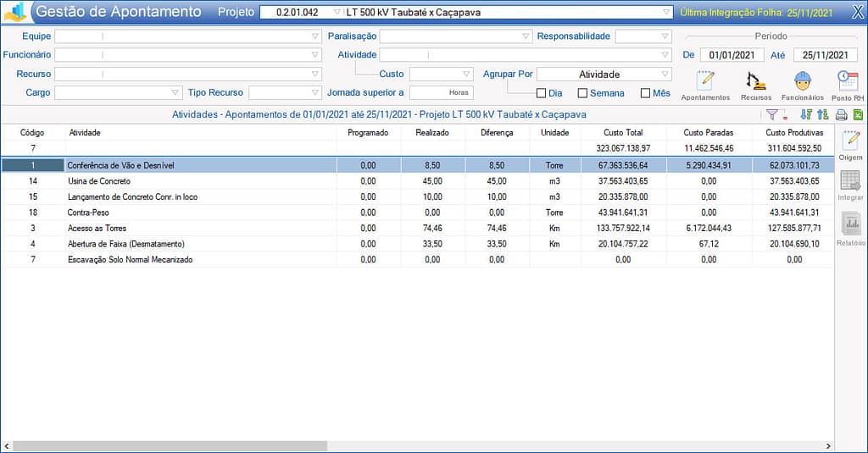The image size is (868, 453).
Task: Sort by the Custo Produtivas column header
Action: [x=794, y=133]
